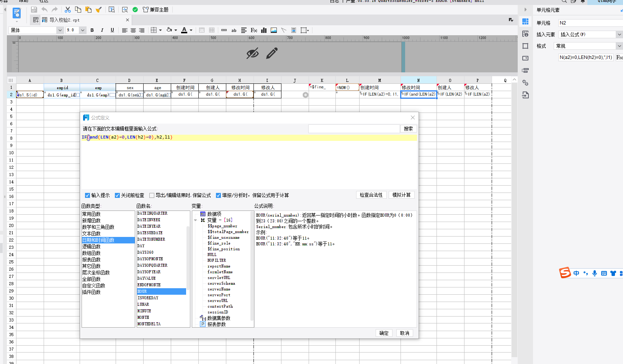Cancel the formula dialog with 取消
623x364 pixels.
click(404, 333)
